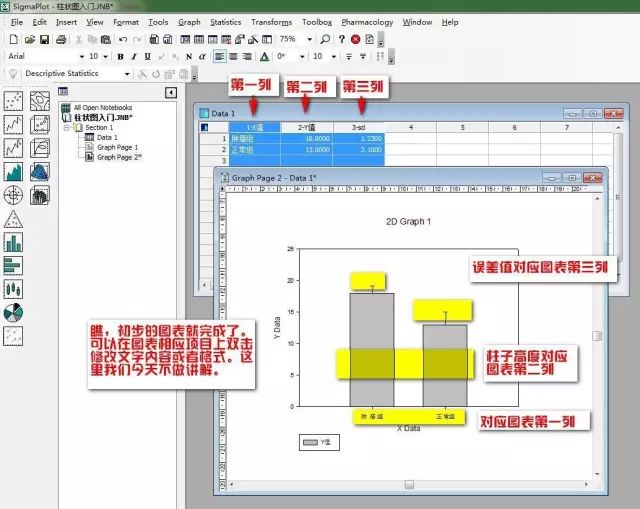The width and height of the screenshot is (640, 509).
Task: Collapse the Section 1 tree node
Action: pos(67,128)
